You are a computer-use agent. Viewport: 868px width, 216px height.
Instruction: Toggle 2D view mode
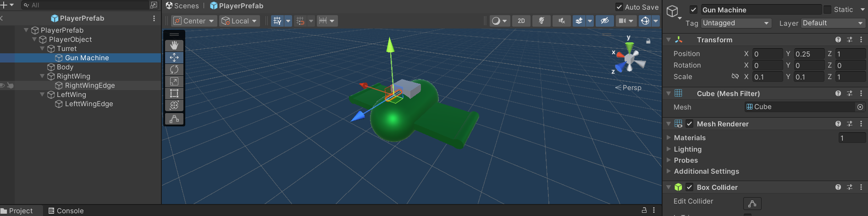tap(521, 21)
